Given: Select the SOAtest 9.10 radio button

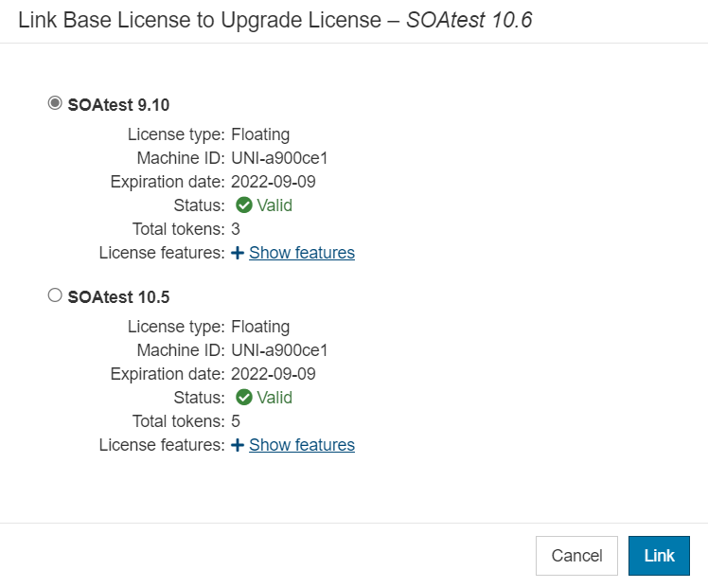Looking at the screenshot, I should pos(55,103).
